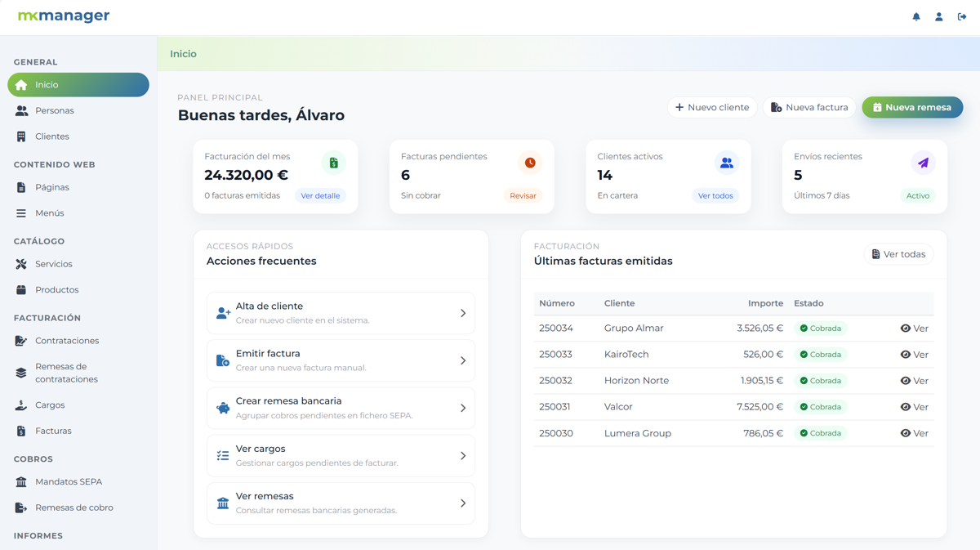
Task: Click the invoice icon on Facturación del mes
Action: click(333, 163)
